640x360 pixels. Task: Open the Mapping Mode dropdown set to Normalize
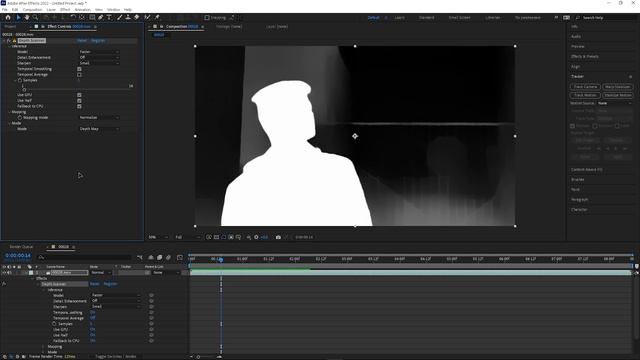tap(99, 118)
